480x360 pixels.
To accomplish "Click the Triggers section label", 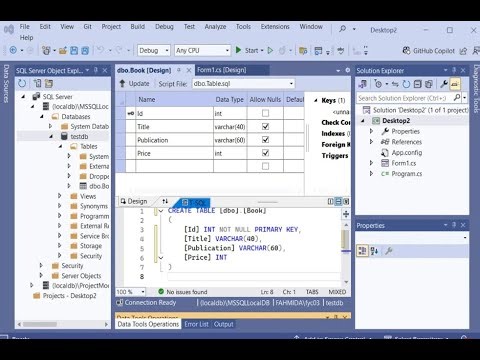I will click(335, 156).
